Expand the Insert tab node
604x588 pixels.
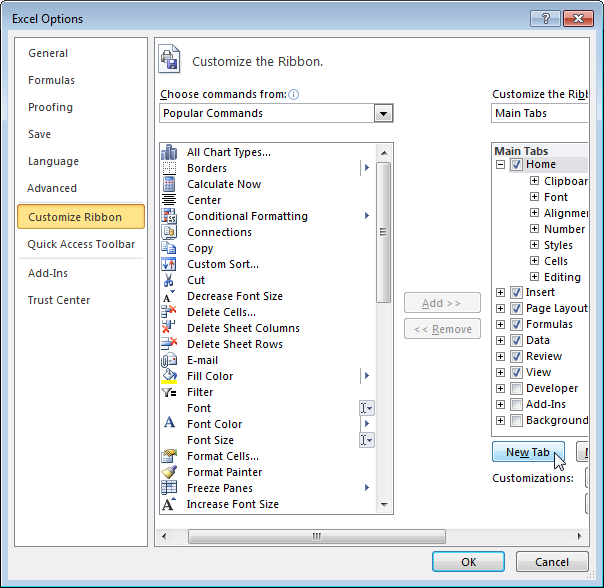click(x=500, y=292)
